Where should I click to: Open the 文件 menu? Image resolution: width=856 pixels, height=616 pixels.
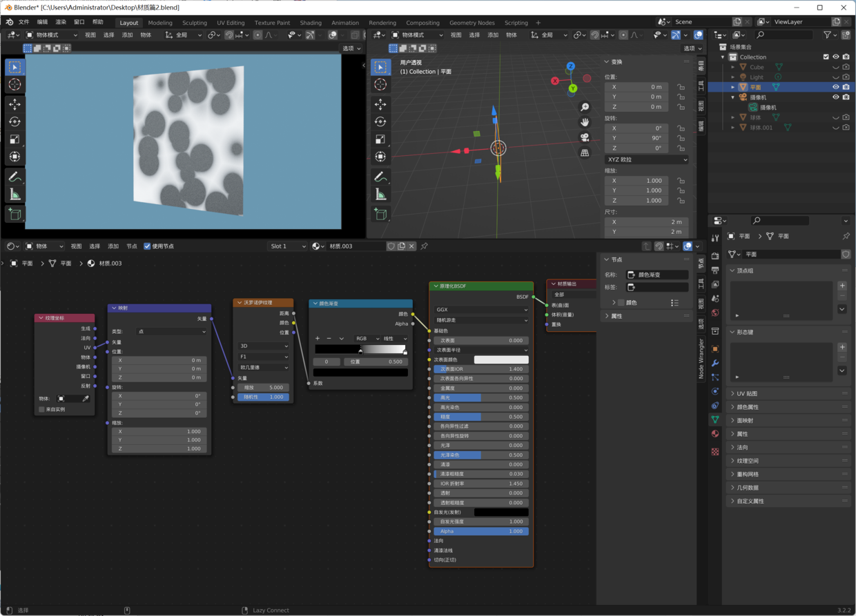24,22
